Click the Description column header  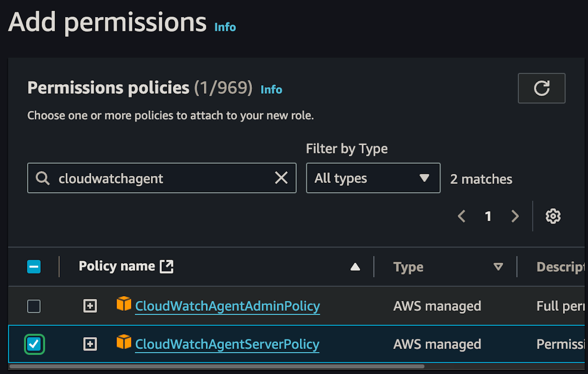coord(561,267)
